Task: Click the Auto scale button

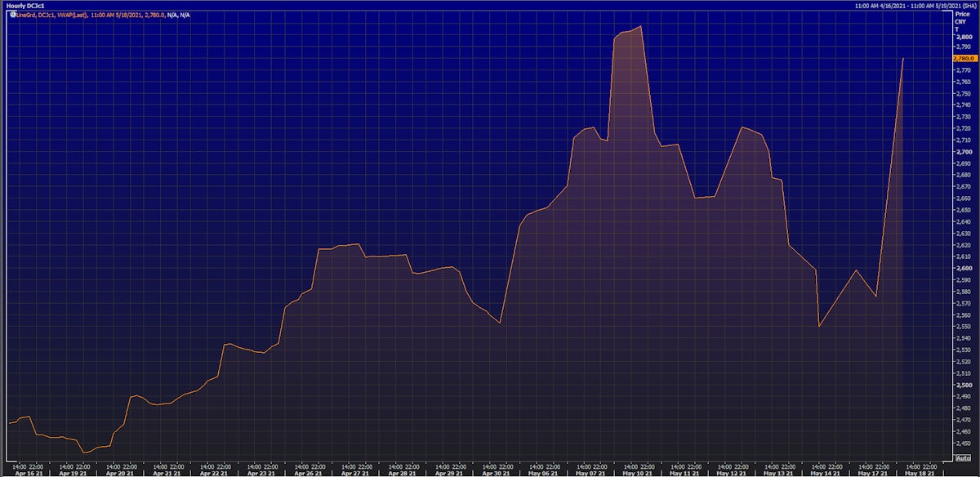Action: [x=962, y=457]
